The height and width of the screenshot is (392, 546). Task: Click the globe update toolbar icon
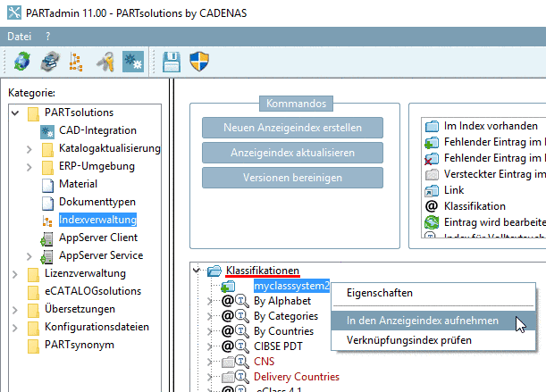(x=22, y=62)
